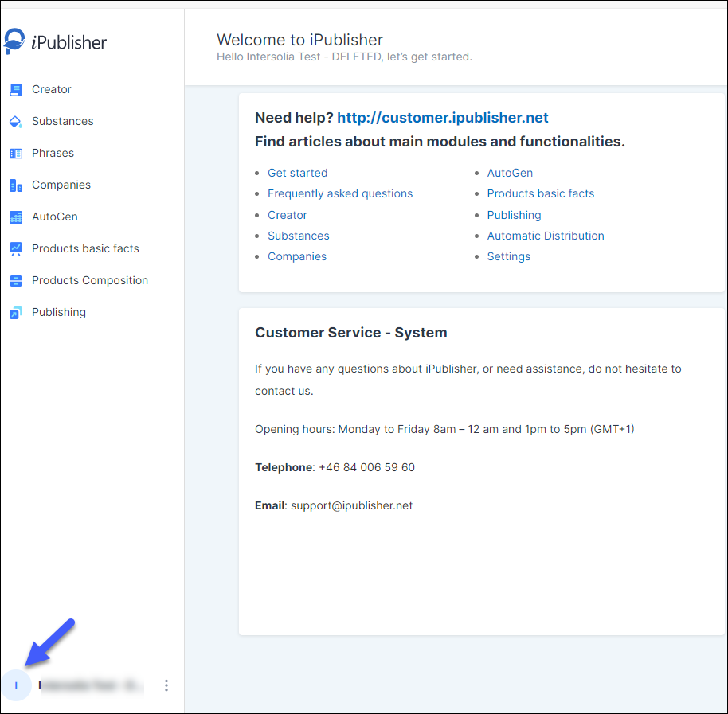This screenshot has width=728, height=714.
Task: Click the blurred user name in sidebar
Action: [x=91, y=685]
